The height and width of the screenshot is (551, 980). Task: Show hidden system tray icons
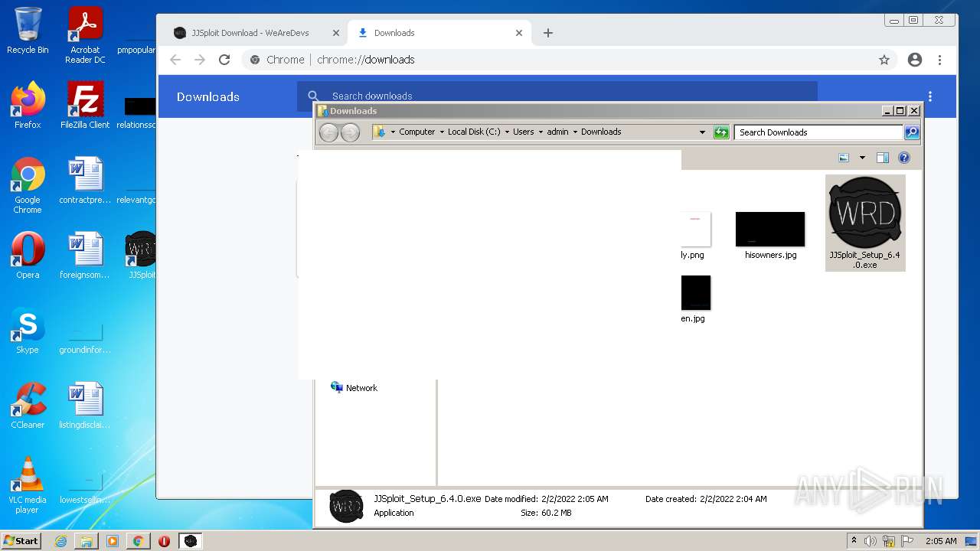[854, 540]
